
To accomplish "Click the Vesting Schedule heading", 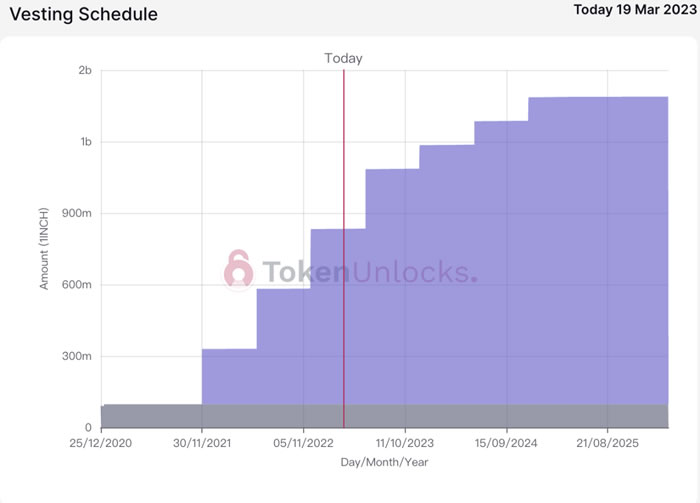I will [x=83, y=16].
